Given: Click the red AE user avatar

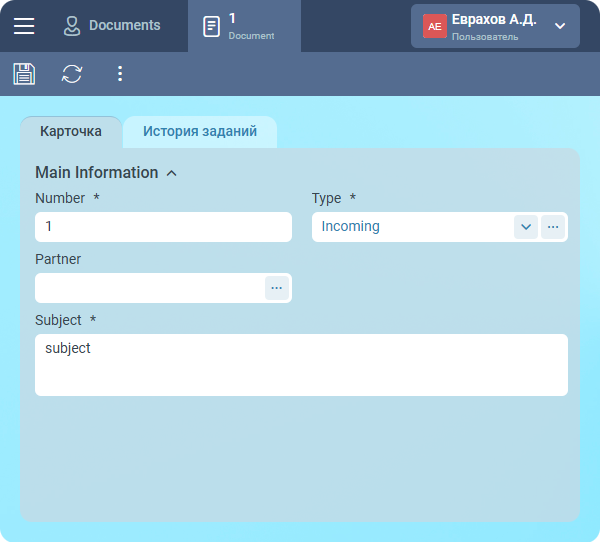Looking at the screenshot, I should click(435, 26).
